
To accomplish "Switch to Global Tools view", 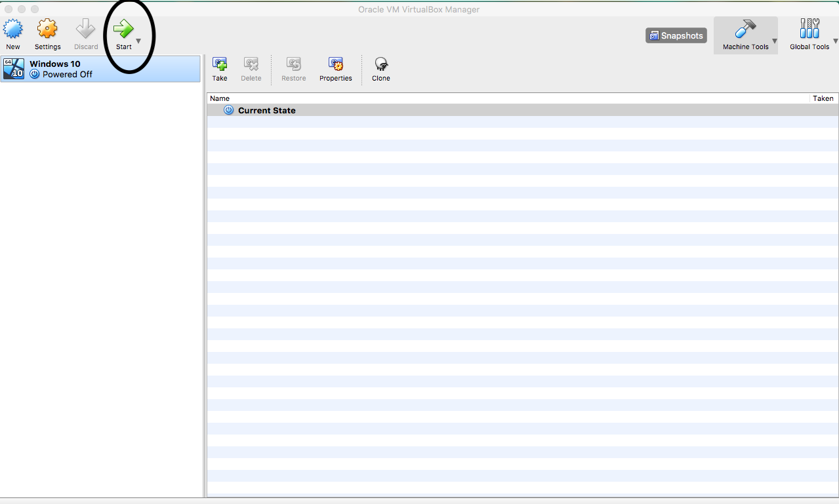I will pos(809,33).
